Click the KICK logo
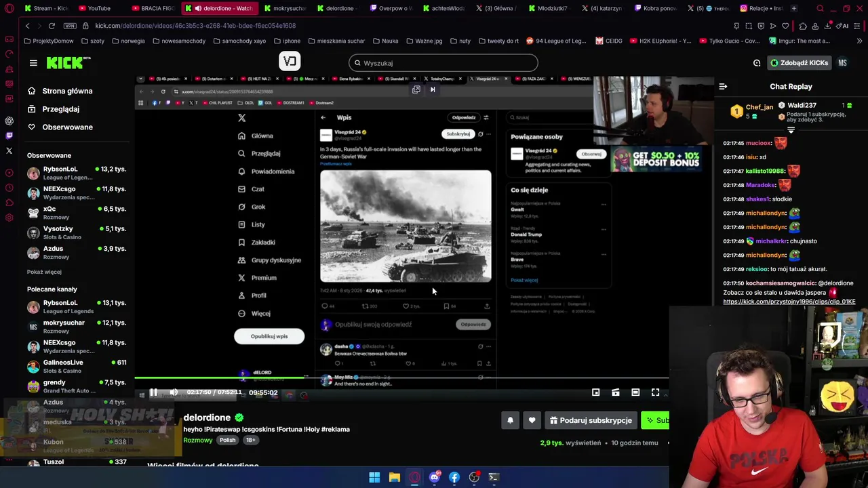Screen dimensions: 868x488 (68, 63)
